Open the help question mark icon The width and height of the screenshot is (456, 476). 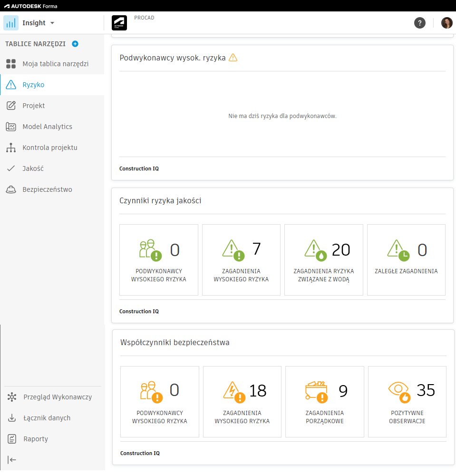(x=420, y=23)
